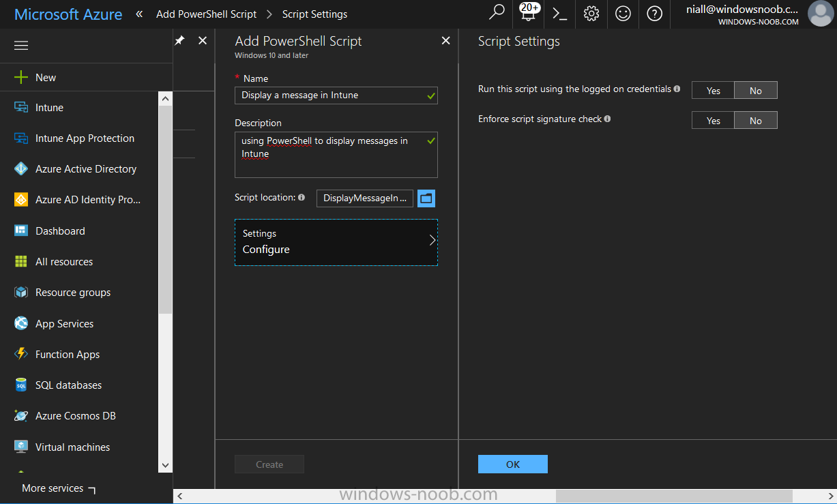Toggle the hamburger menu in sidebar
837x504 pixels.
coord(21,46)
